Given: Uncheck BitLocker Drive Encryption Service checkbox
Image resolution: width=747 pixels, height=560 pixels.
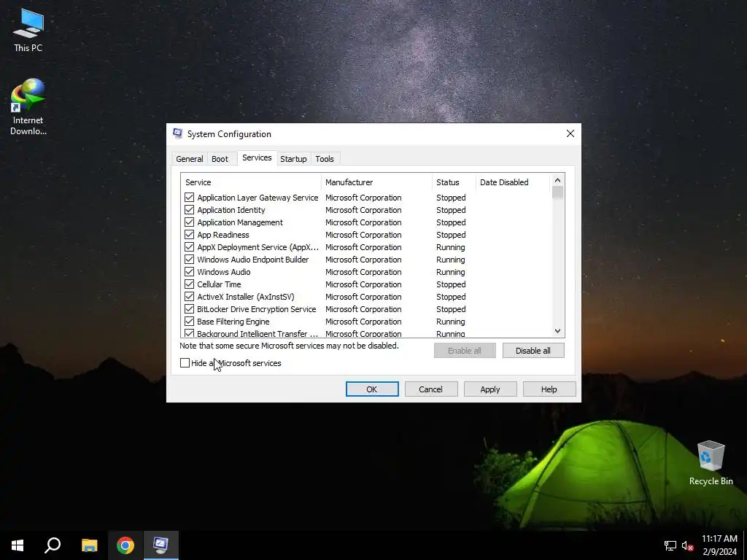Looking at the screenshot, I should 189,308.
